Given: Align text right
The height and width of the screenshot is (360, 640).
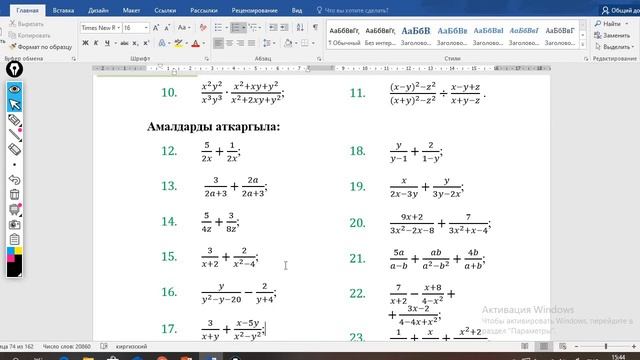Looking at the screenshot, I should pyautogui.click(x=240, y=43).
